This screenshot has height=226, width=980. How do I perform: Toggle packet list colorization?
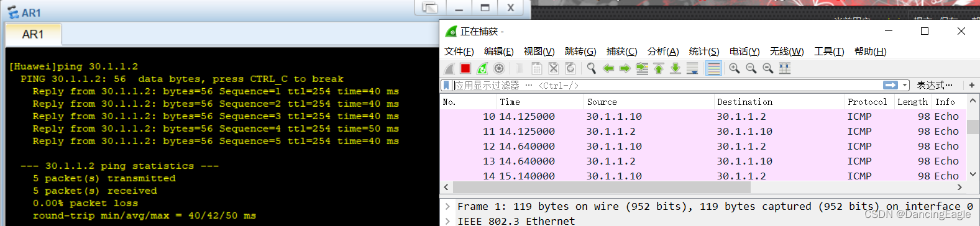[714, 68]
